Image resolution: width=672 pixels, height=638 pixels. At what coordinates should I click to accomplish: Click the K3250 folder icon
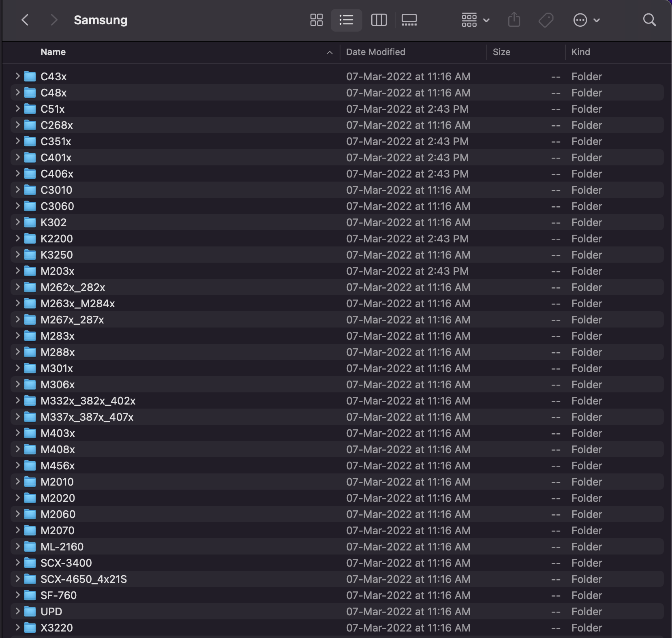pos(30,255)
